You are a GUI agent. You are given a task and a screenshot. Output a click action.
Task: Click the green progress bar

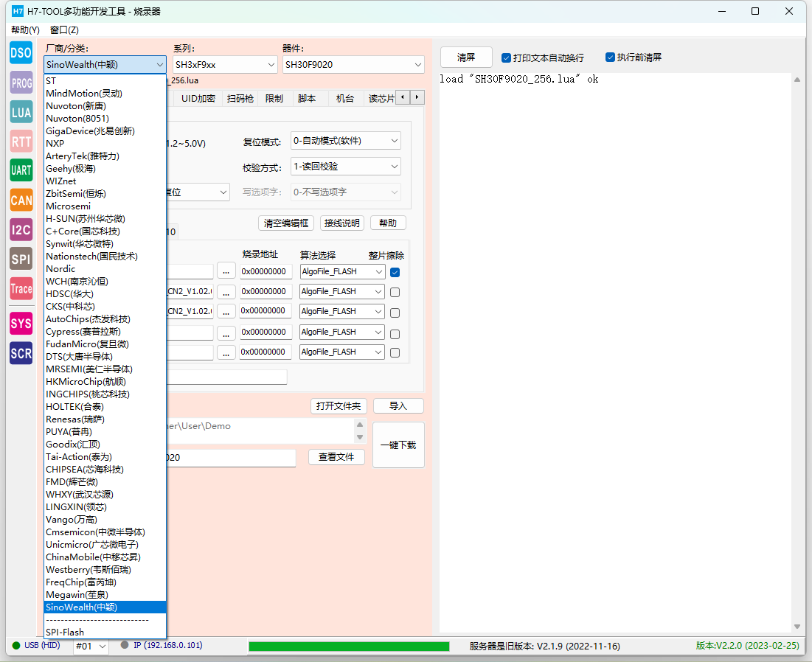[x=349, y=646]
